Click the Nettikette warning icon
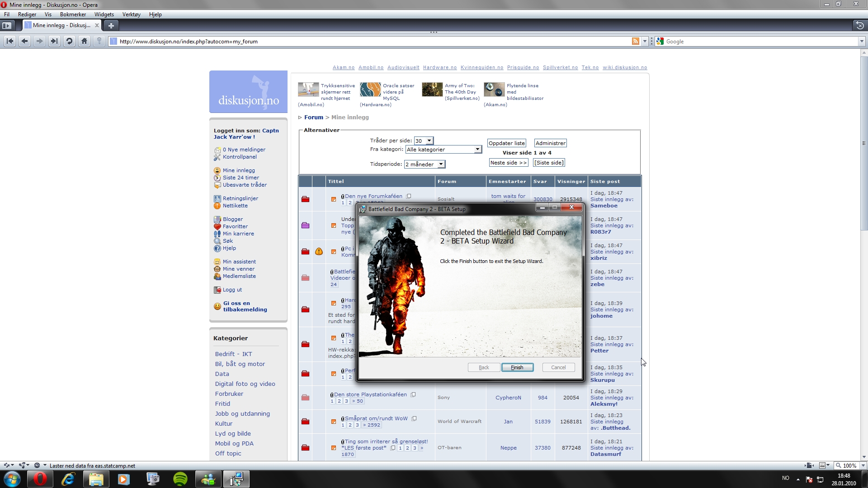The height and width of the screenshot is (488, 868). tap(217, 206)
